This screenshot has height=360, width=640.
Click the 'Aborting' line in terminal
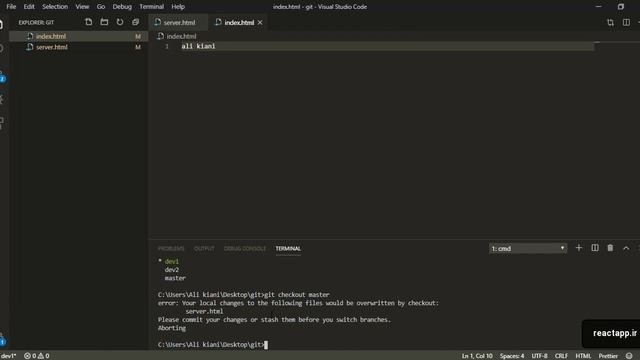pyautogui.click(x=172, y=328)
